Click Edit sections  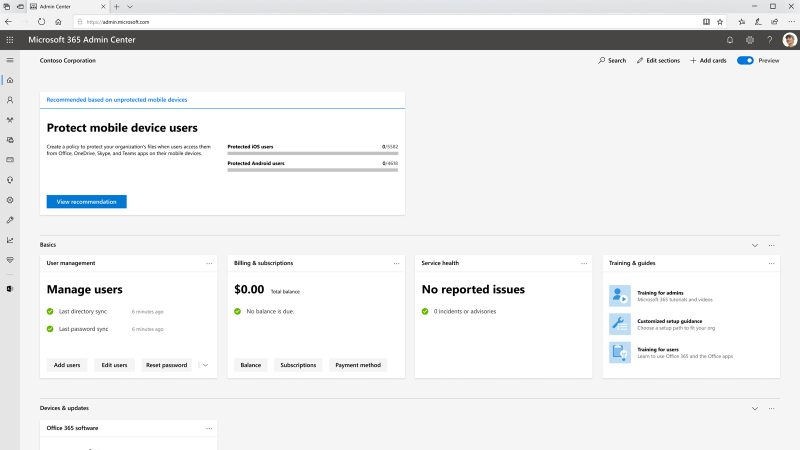coord(658,60)
